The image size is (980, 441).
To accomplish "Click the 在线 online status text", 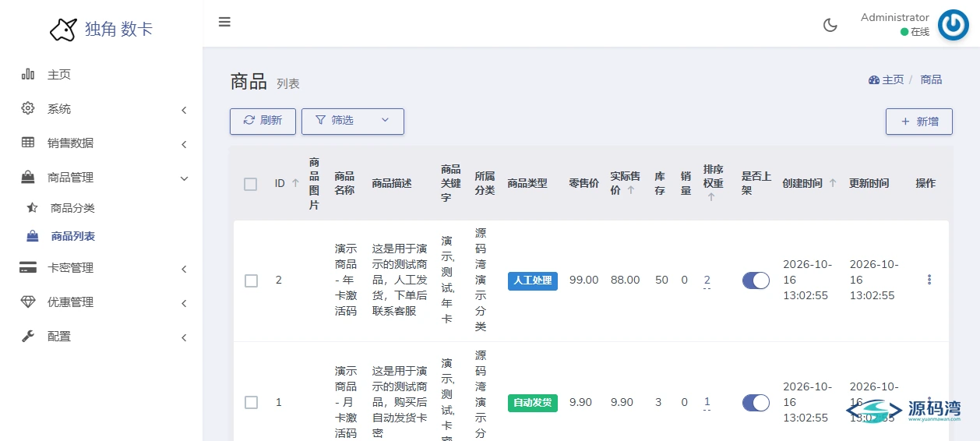I will (x=920, y=32).
